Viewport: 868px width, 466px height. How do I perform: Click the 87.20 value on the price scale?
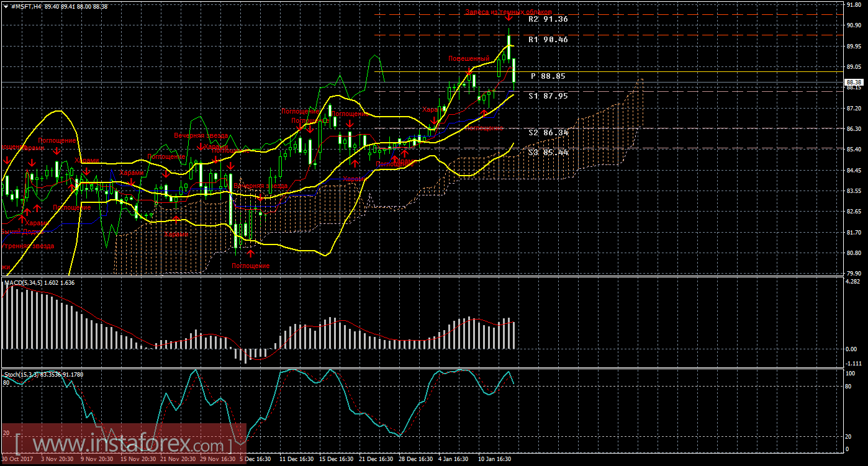pyautogui.click(x=854, y=108)
